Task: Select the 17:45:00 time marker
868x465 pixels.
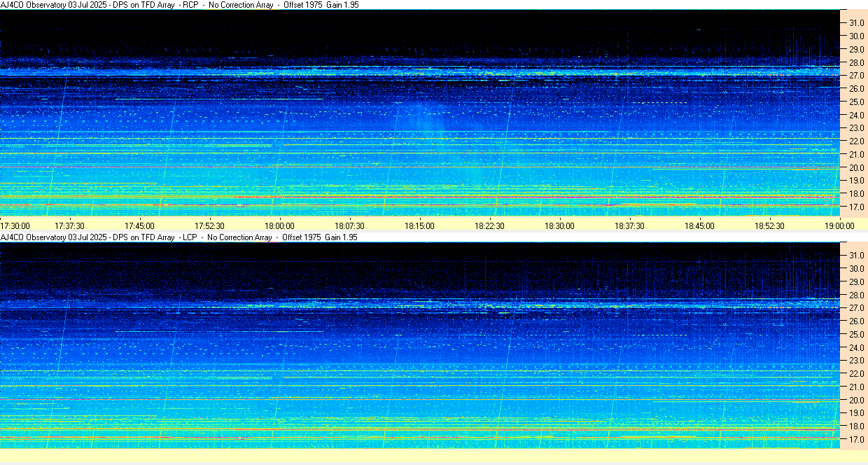Action: click(139, 225)
